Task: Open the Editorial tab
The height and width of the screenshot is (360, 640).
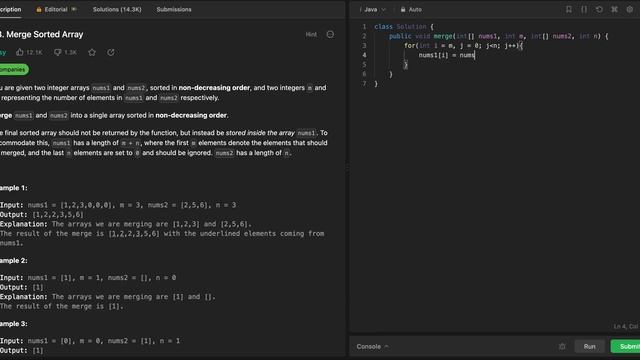Action: 56,9
